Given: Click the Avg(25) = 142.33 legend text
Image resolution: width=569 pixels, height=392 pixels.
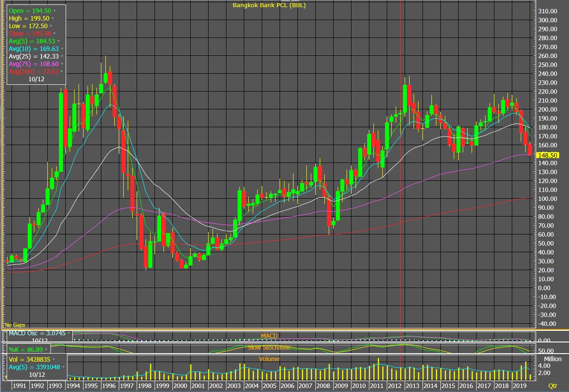Looking at the screenshot, I should click(x=33, y=56).
